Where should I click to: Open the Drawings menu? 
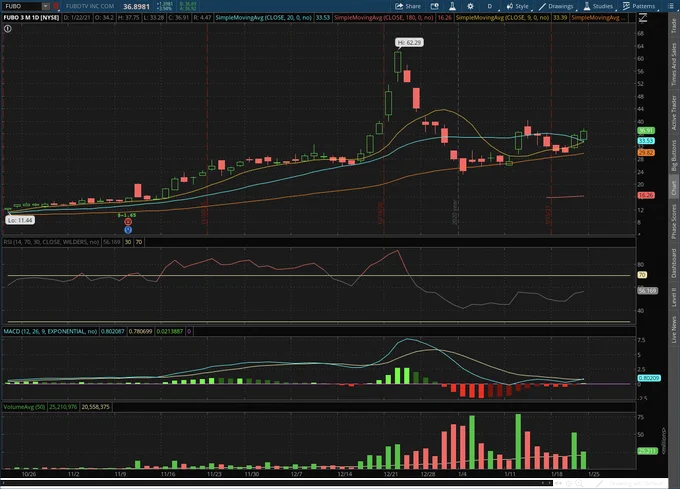point(556,6)
